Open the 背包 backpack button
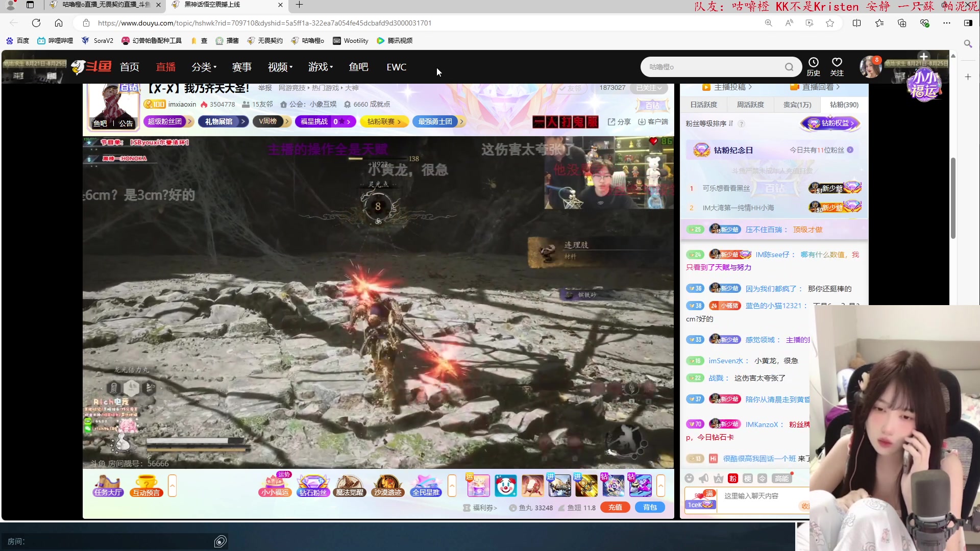The width and height of the screenshot is (980, 551). (x=650, y=507)
